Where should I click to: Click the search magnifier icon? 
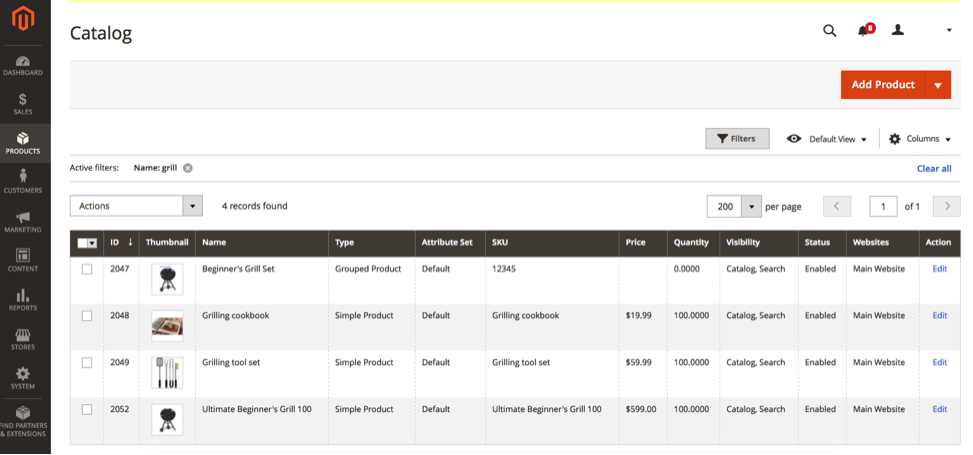tap(830, 30)
